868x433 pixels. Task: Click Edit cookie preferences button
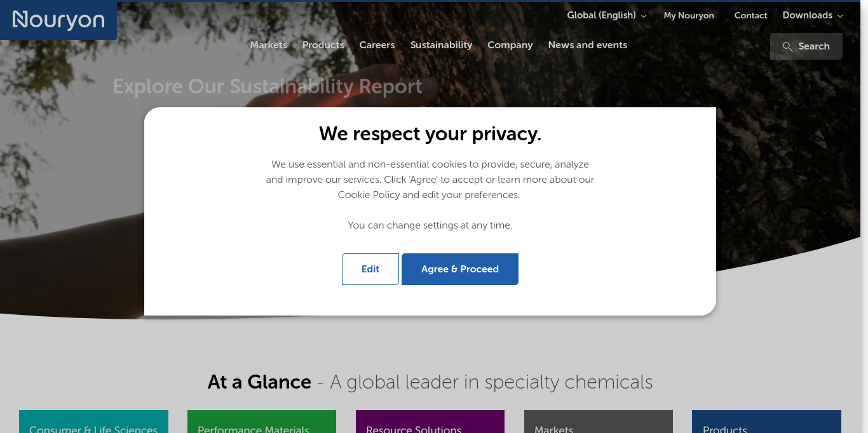(x=370, y=269)
